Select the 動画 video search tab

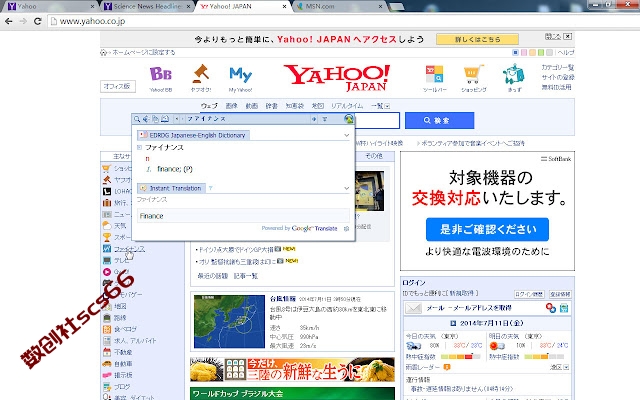pos(251,106)
